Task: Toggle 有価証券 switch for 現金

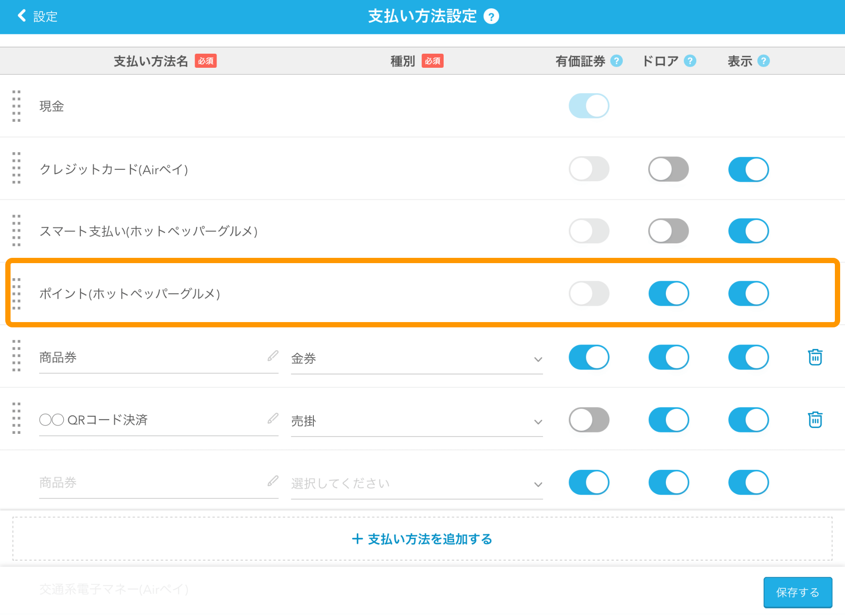Action: [x=589, y=106]
